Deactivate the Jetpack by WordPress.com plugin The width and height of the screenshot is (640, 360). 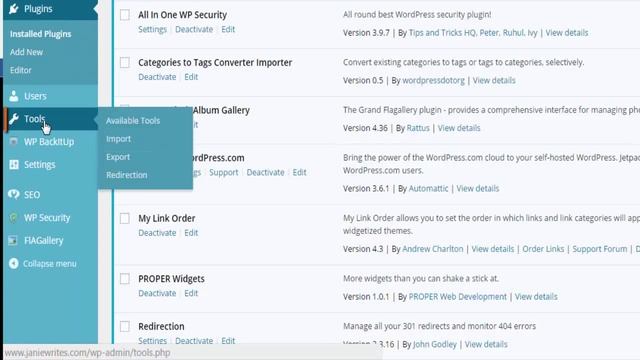[265, 172]
